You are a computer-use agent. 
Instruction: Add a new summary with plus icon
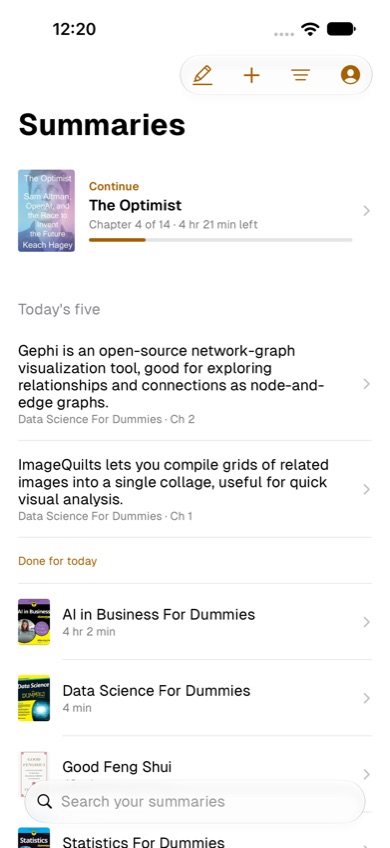252,75
